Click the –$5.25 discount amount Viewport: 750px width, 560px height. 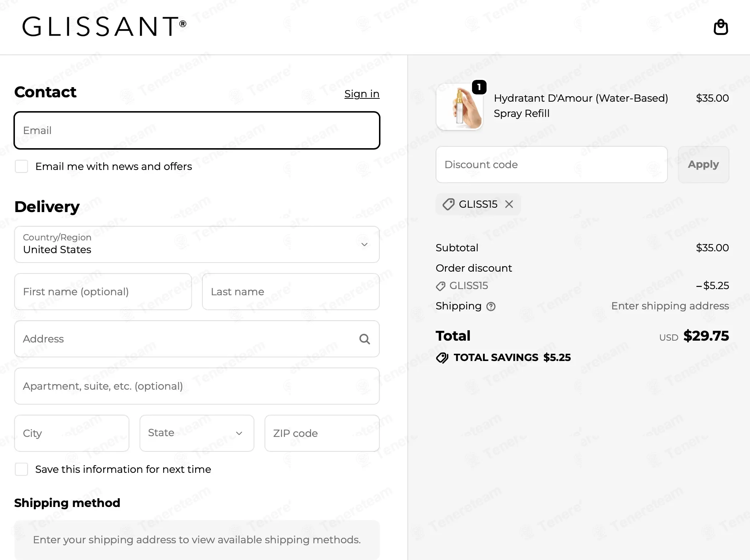pyautogui.click(x=712, y=285)
